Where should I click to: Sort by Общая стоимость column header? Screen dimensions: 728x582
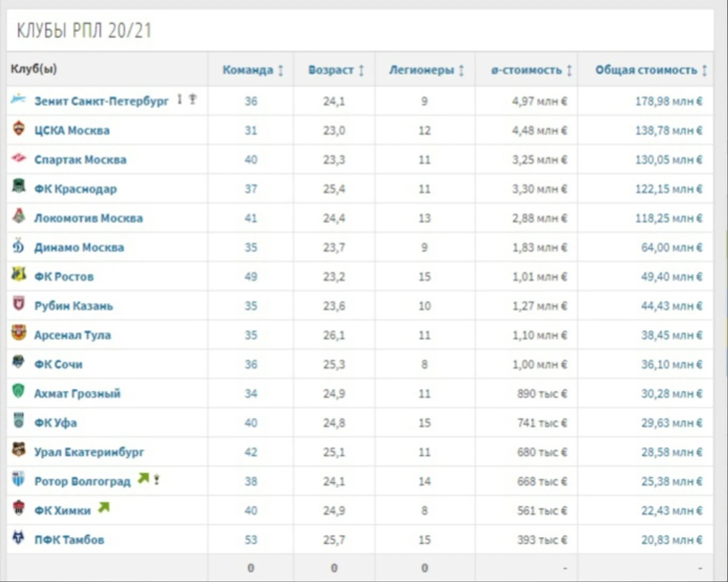click(x=651, y=70)
